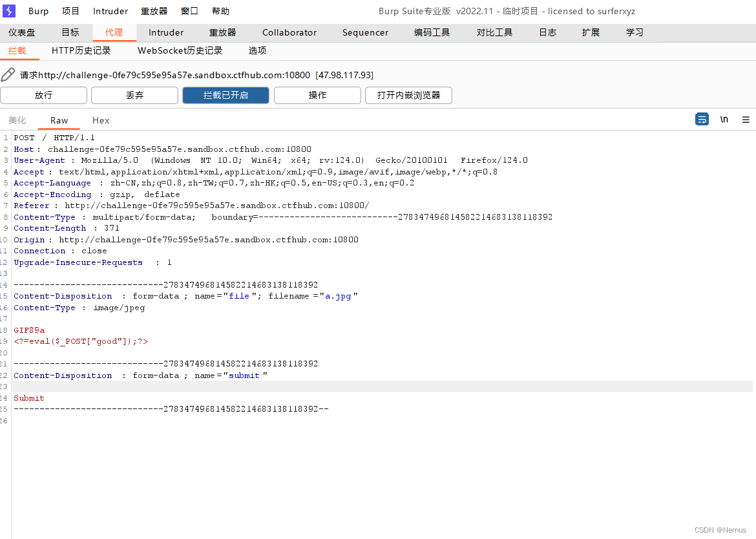Viewport: 756px width, 539px height.
Task: Open the editor hamburger options menu
Action: (746, 120)
